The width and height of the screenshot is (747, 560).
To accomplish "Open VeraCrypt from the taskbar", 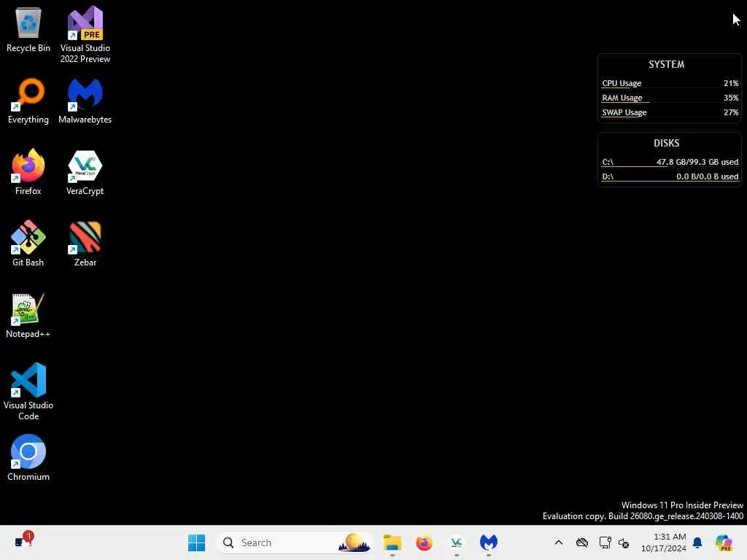I will [x=457, y=542].
